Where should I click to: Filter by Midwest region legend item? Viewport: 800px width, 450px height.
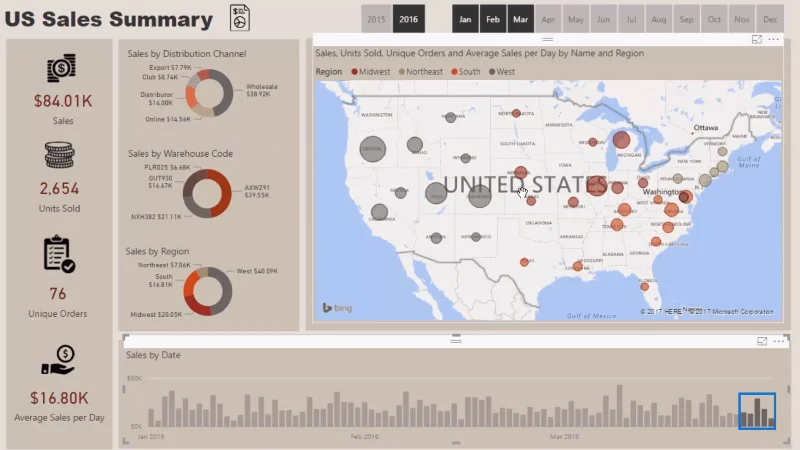point(370,71)
